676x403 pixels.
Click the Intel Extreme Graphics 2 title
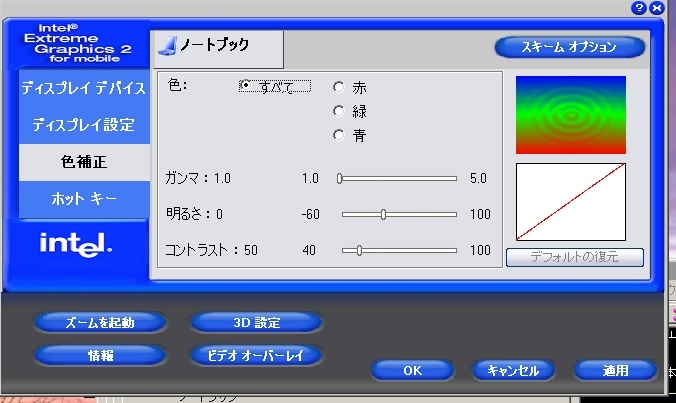[78, 43]
